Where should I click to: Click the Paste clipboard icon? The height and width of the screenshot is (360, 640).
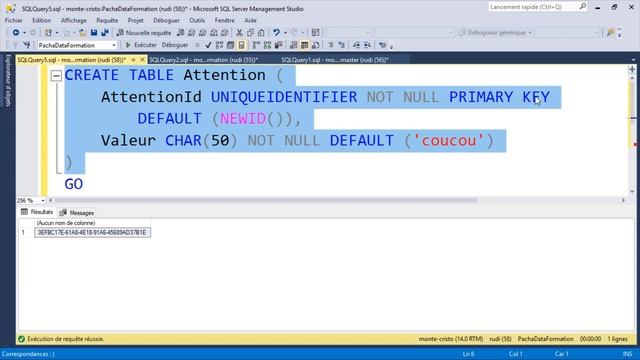point(261,33)
